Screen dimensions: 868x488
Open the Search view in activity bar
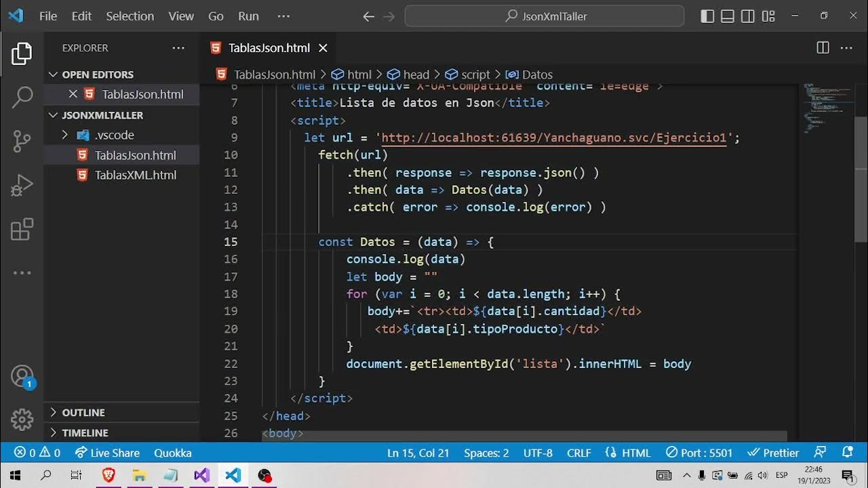point(22,97)
